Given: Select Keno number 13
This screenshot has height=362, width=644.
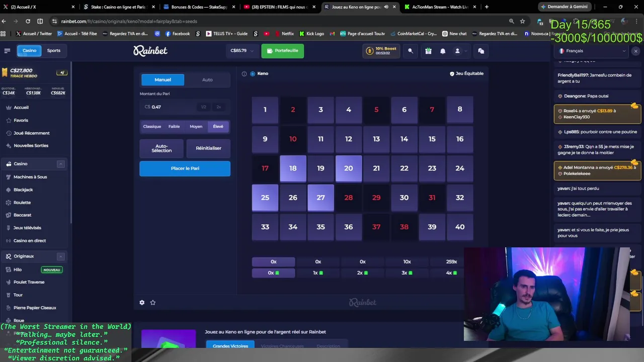Looking at the screenshot, I should pyautogui.click(x=376, y=139).
